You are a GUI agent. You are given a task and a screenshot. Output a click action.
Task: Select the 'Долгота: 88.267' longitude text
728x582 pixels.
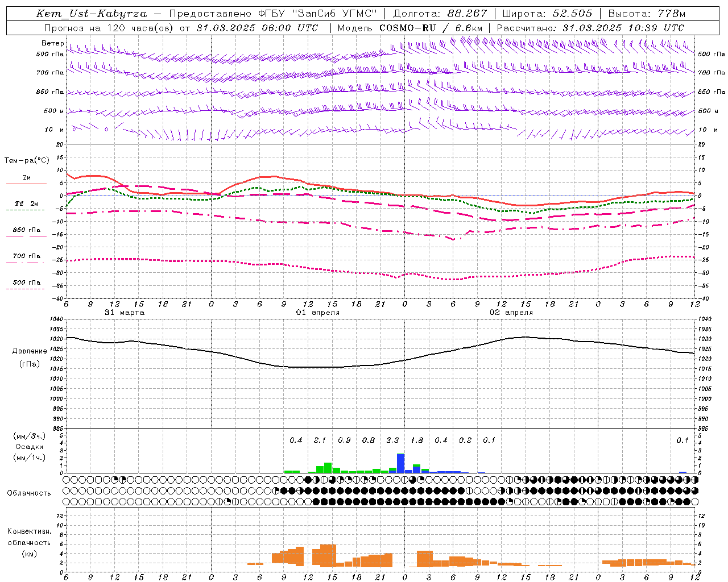(440, 14)
